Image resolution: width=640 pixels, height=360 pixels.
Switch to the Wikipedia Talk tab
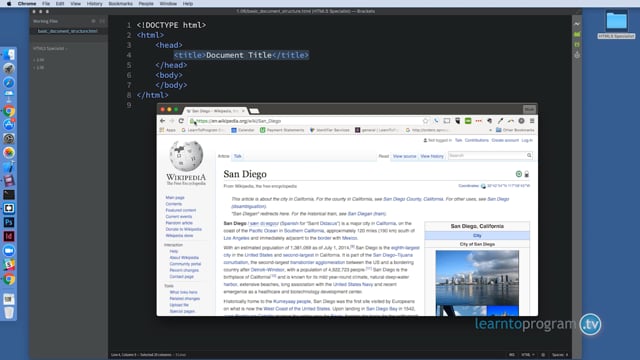click(x=238, y=156)
